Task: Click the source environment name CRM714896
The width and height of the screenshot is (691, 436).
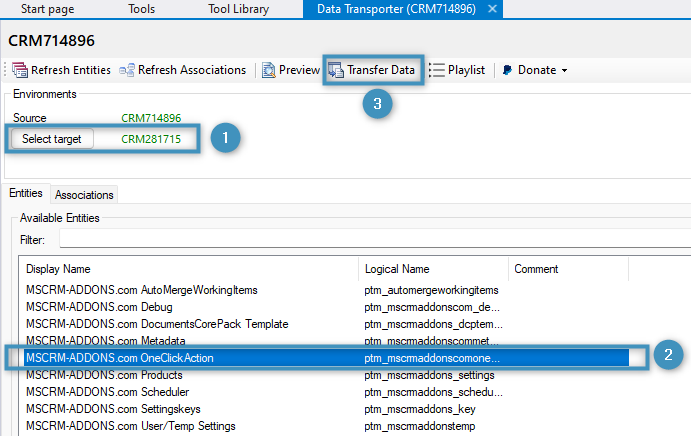Action: [151, 118]
